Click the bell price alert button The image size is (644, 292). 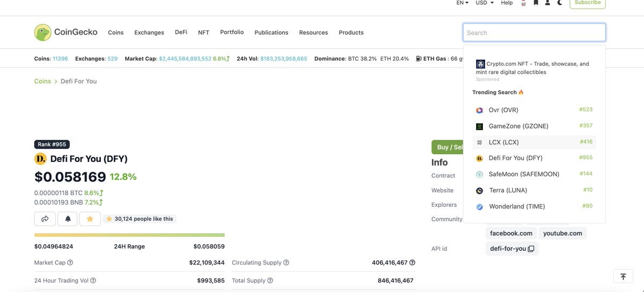(x=68, y=219)
